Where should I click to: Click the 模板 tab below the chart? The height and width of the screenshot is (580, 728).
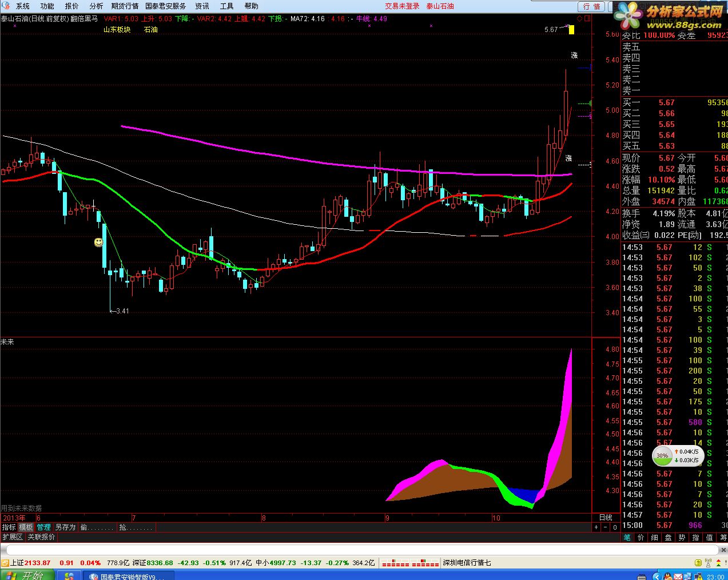coord(26,527)
